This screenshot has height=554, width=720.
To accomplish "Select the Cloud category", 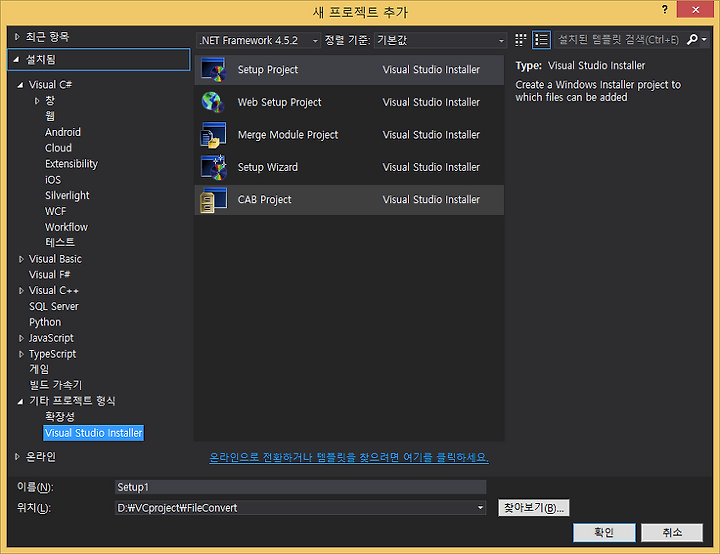I will [x=58, y=148].
